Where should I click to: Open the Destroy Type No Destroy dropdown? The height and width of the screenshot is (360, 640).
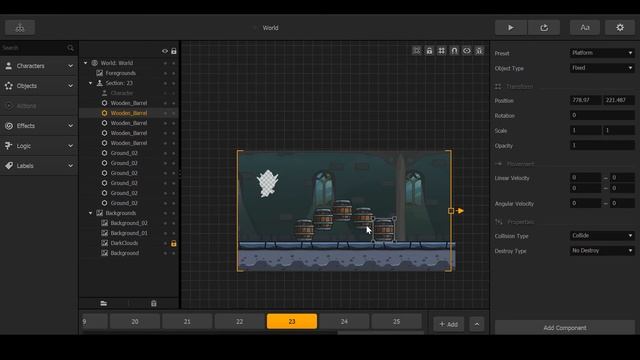(x=602, y=251)
